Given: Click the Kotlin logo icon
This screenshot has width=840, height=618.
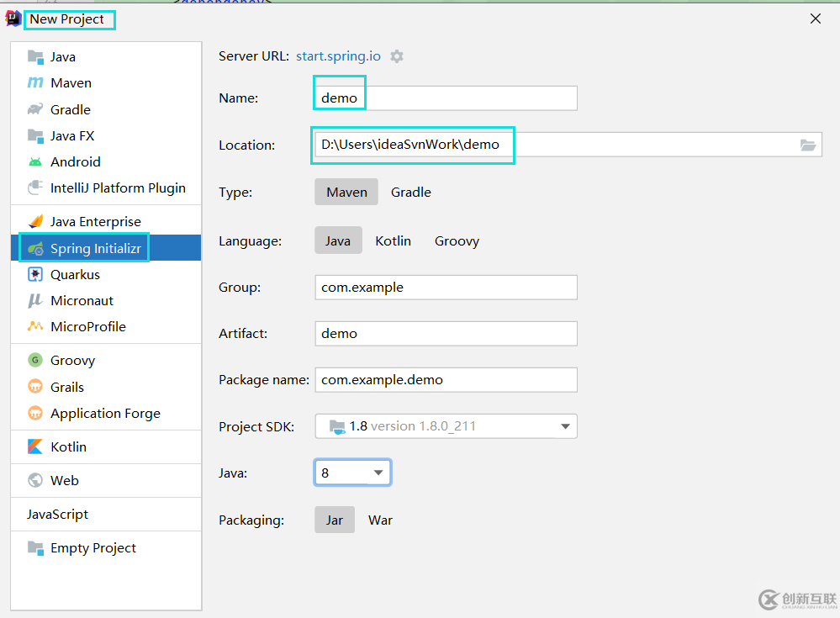Looking at the screenshot, I should click(35, 446).
